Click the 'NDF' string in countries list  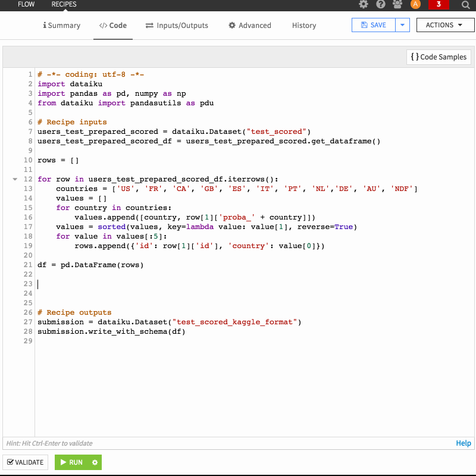point(401,189)
